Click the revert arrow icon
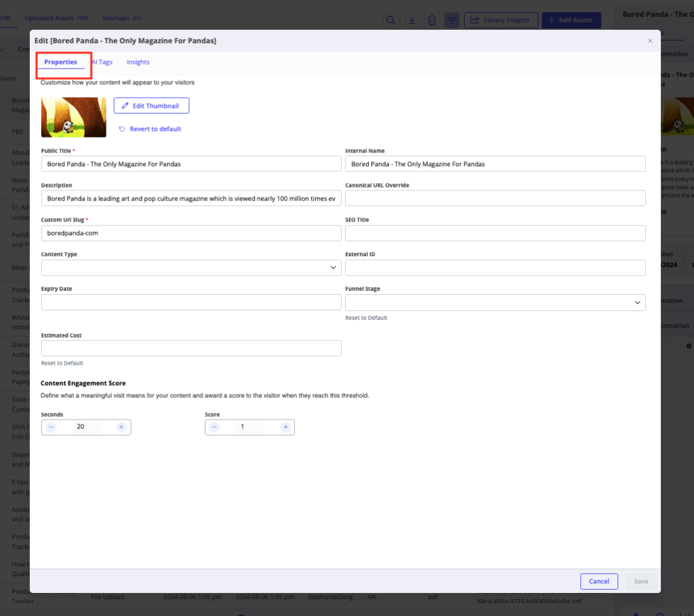Image resolution: width=694 pixels, height=616 pixels. (122, 129)
